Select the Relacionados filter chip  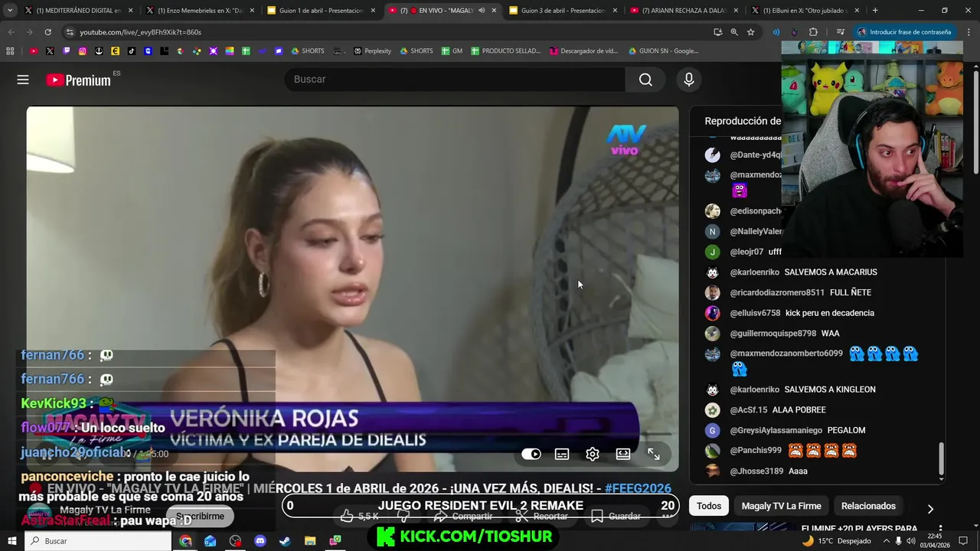coord(868,506)
